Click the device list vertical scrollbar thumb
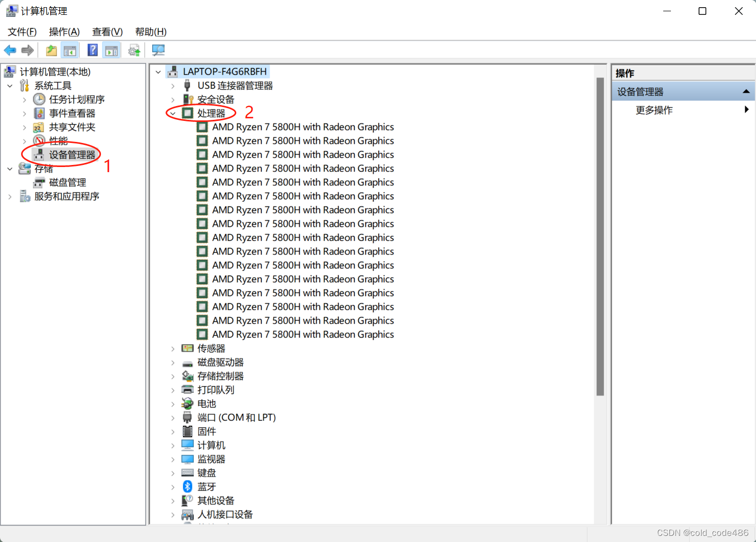Screen dimensions: 756x542 [x=600, y=236]
